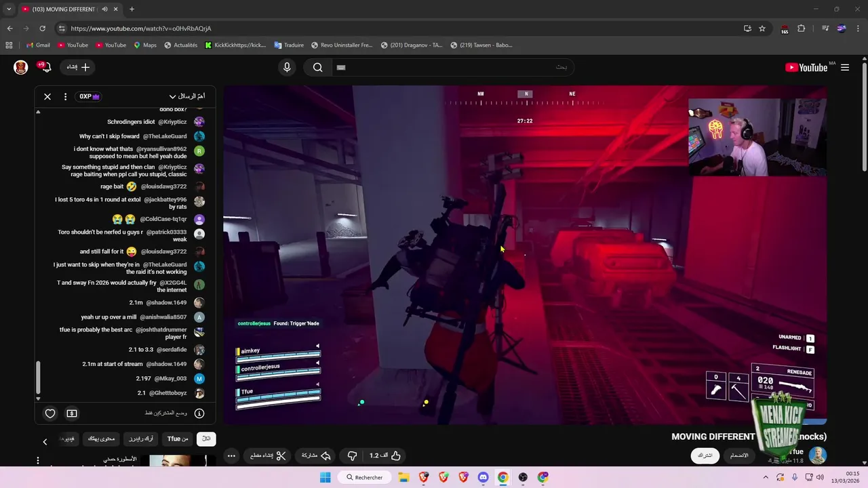Click @ColdCase-tq1qr crying emoji message
The height and width of the screenshot is (488, 868).
(x=159, y=219)
